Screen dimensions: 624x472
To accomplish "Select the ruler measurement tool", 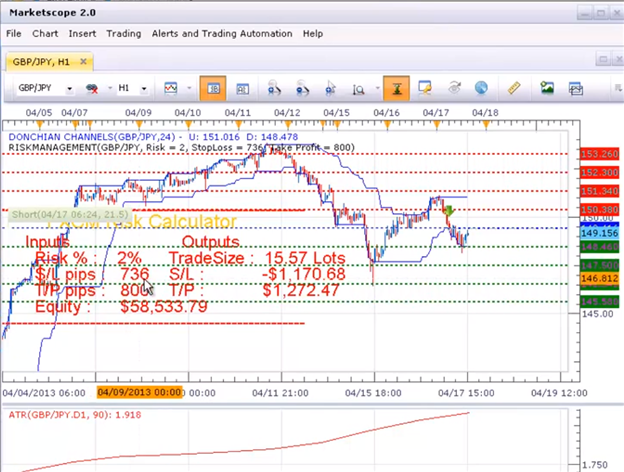I will (x=514, y=88).
